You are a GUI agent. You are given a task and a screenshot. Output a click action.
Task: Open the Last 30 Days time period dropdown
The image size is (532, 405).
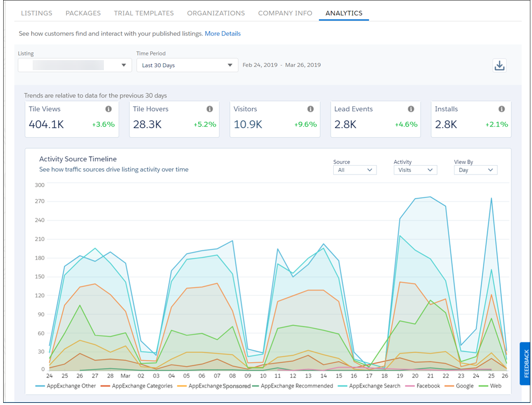coord(187,65)
